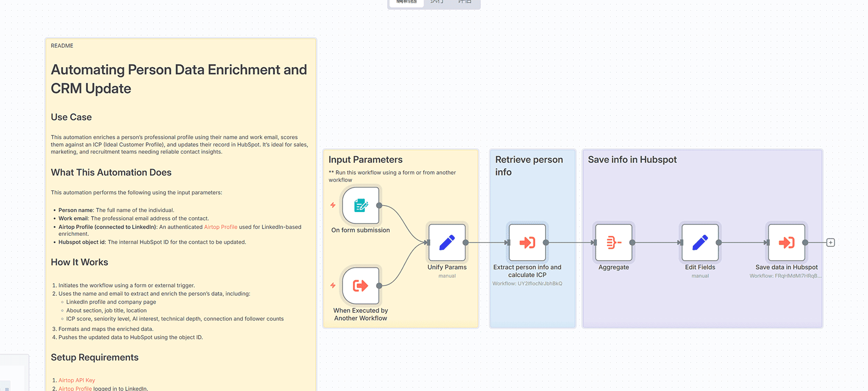Open the pencil icon in Edit Fields

[700, 242]
